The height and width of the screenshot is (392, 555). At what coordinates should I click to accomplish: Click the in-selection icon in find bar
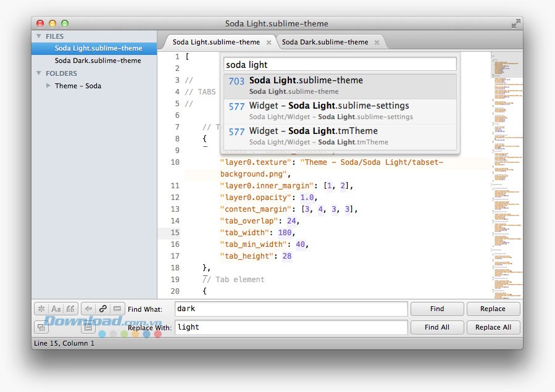(117, 309)
